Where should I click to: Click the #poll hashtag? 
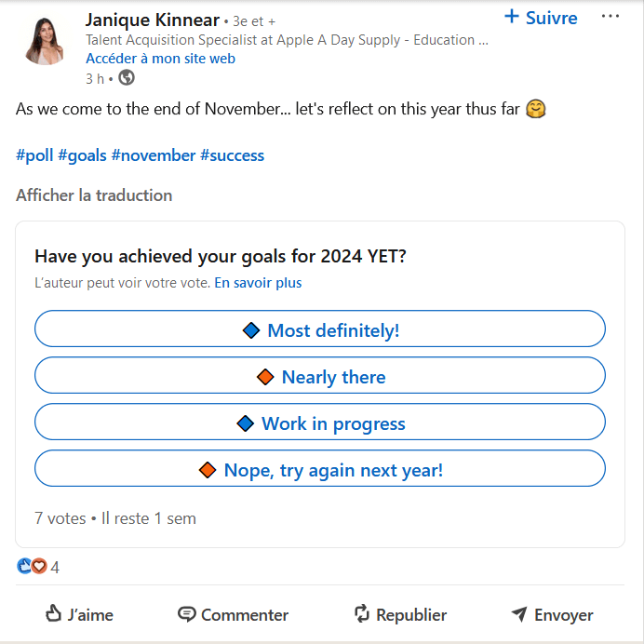[x=34, y=155]
